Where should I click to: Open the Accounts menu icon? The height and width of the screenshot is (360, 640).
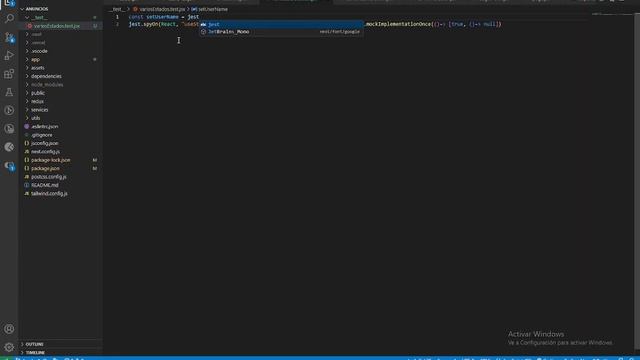coord(9,329)
